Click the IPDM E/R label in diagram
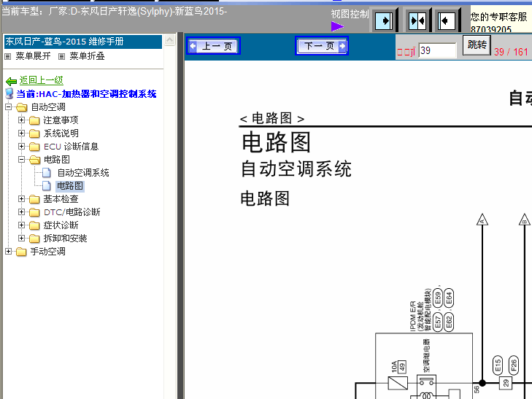532x399 pixels. click(413, 317)
